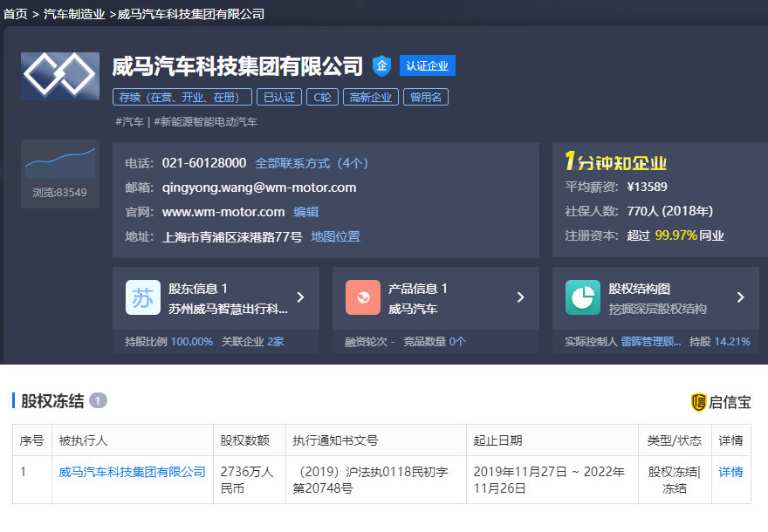Click the 威马汽车 product name

413,309
